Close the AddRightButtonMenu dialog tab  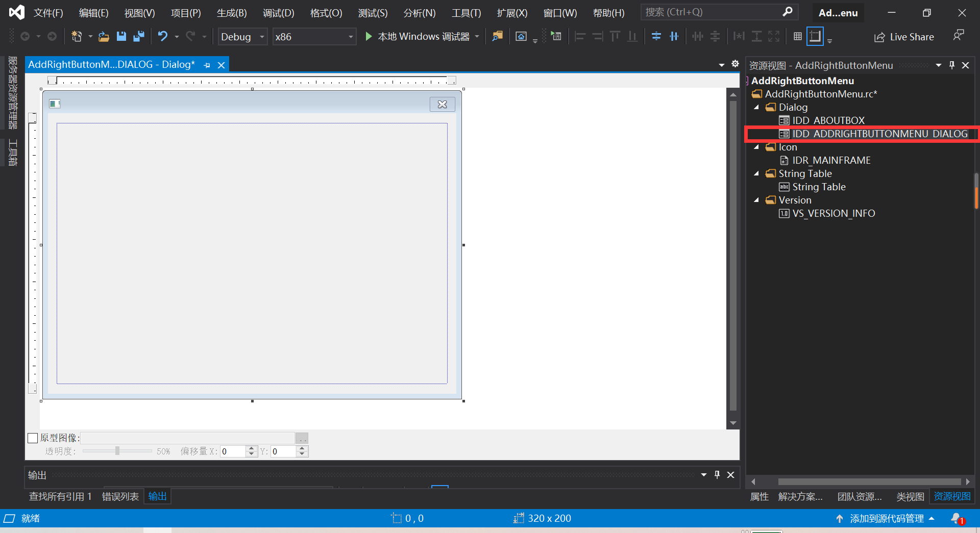coord(222,65)
